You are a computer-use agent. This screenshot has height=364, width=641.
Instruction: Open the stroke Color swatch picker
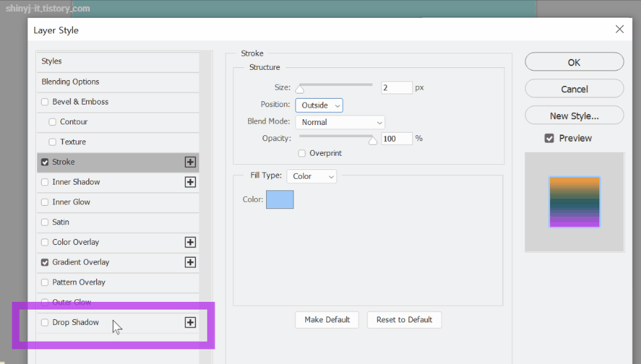click(279, 199)
